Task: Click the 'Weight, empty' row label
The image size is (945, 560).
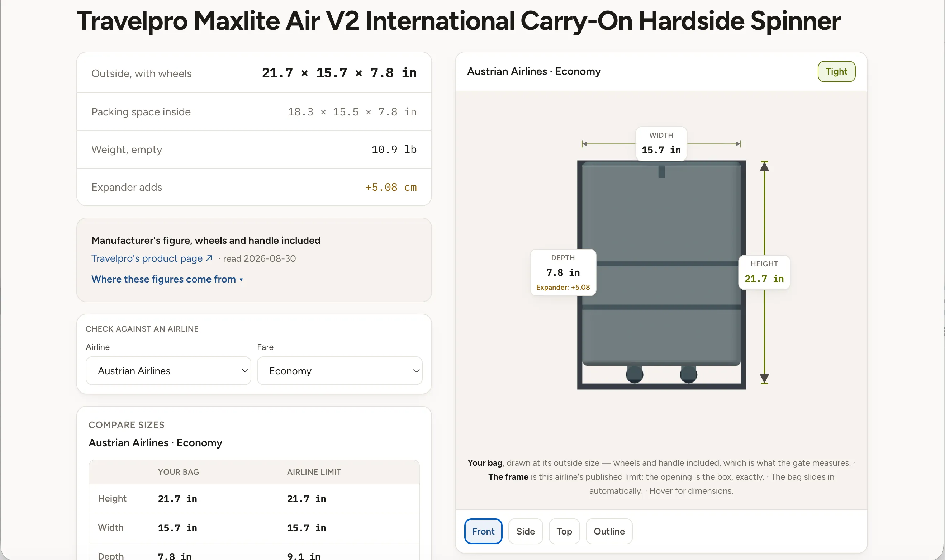Action: tap(127, 150)
